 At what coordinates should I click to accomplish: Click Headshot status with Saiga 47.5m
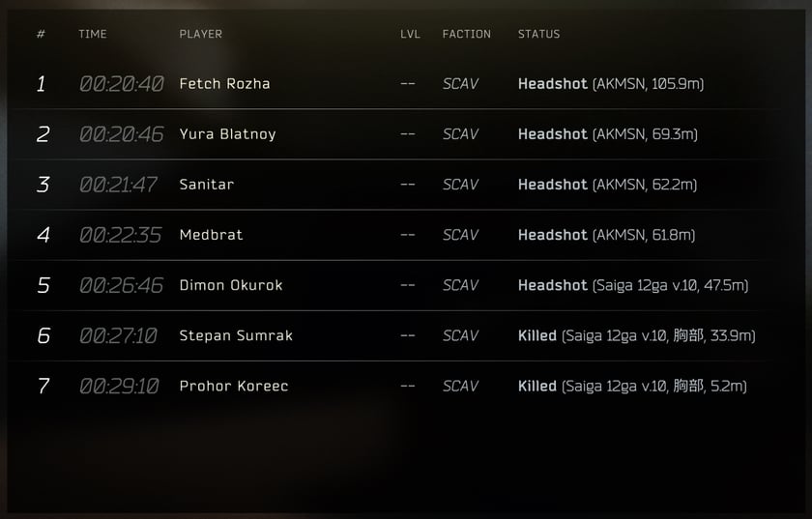coord(633,285)
